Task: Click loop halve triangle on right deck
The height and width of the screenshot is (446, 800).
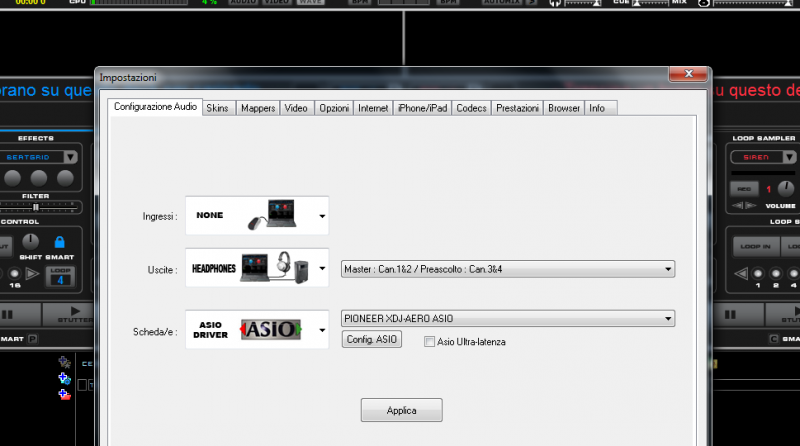Action: (x=740, y=274)
